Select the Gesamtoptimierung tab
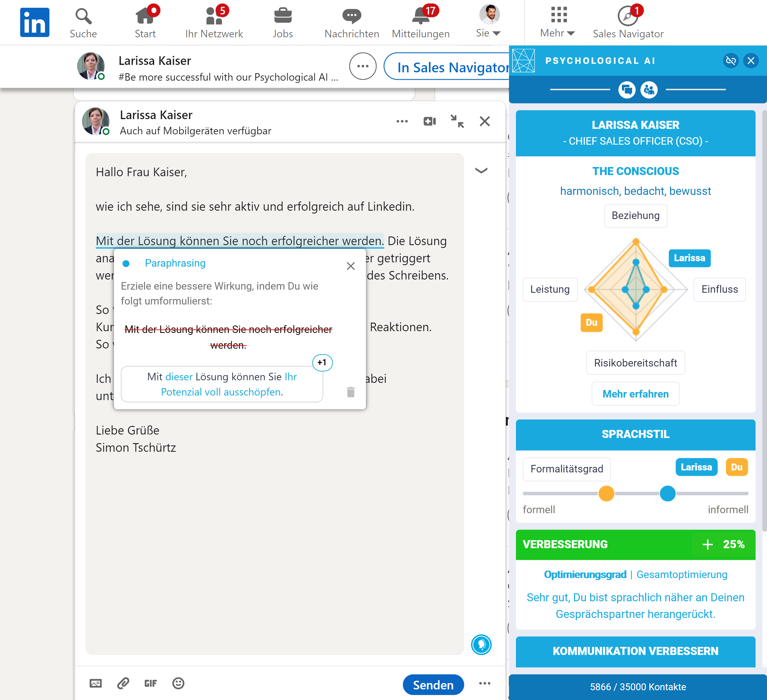 pyautogui.click(x=682, y=575)
